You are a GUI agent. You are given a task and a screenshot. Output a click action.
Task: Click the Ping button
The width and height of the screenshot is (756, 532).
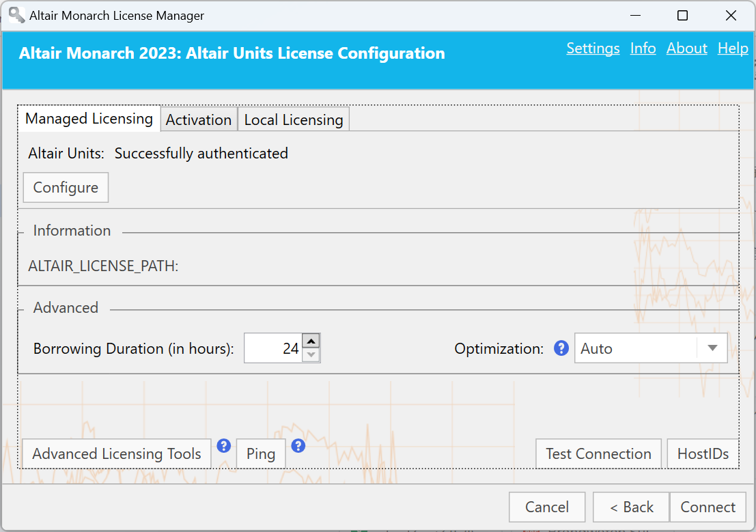tap(261, 454)
